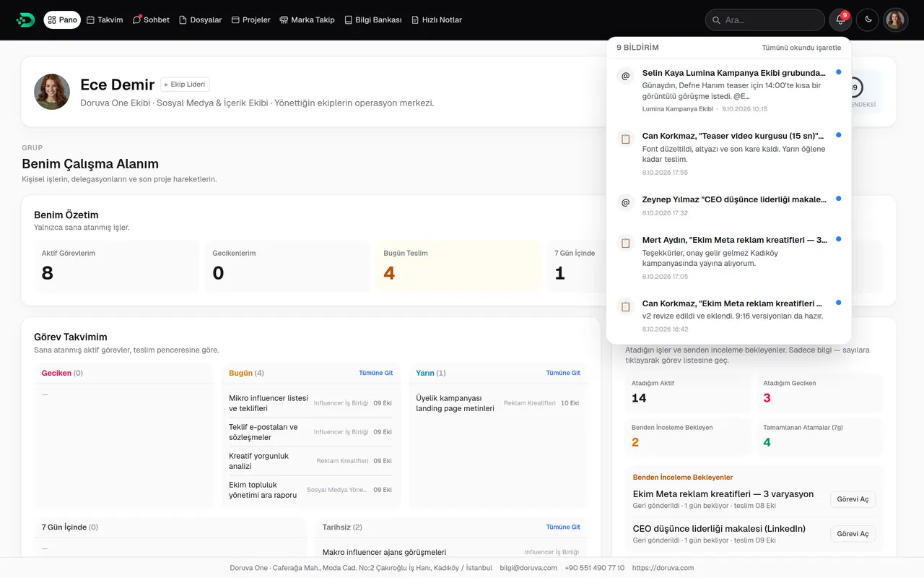Click the storefront icon beside Marka Takip

(x=284, y=20)
